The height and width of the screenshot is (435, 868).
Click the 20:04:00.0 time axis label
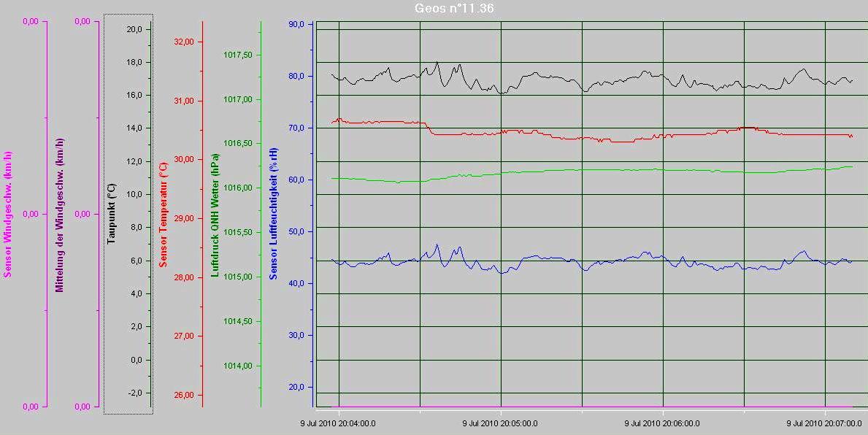[338, 423]
